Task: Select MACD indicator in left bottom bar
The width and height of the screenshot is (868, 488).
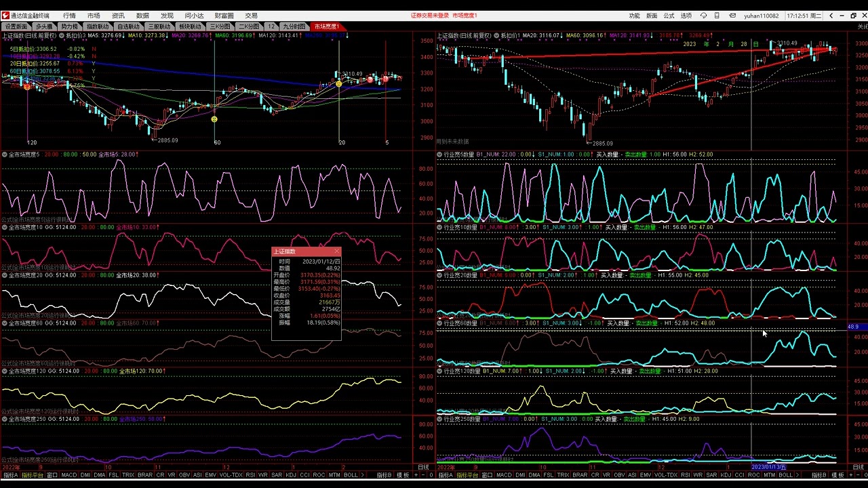Action: [x=69, y=475]
